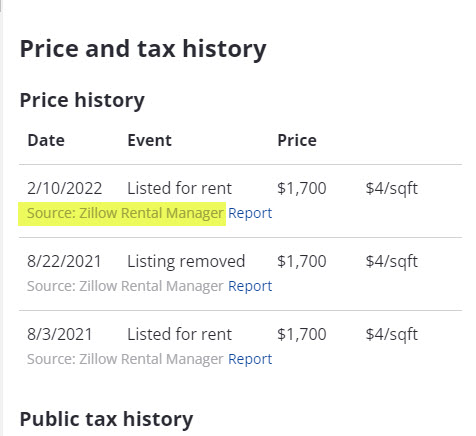Click $4/sqft value in 8/22/2021 row

click(x=392, y=261)
